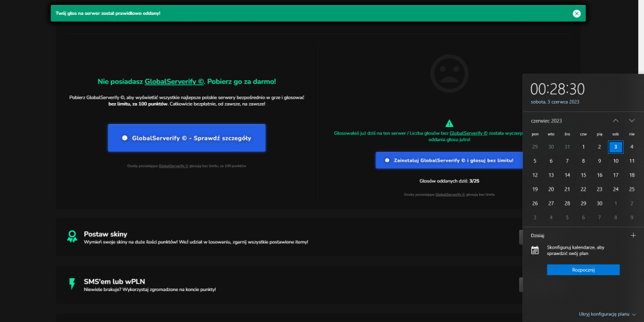Go to next month in calendar flyout
This screenshot has width=644, height=322.
632,120
